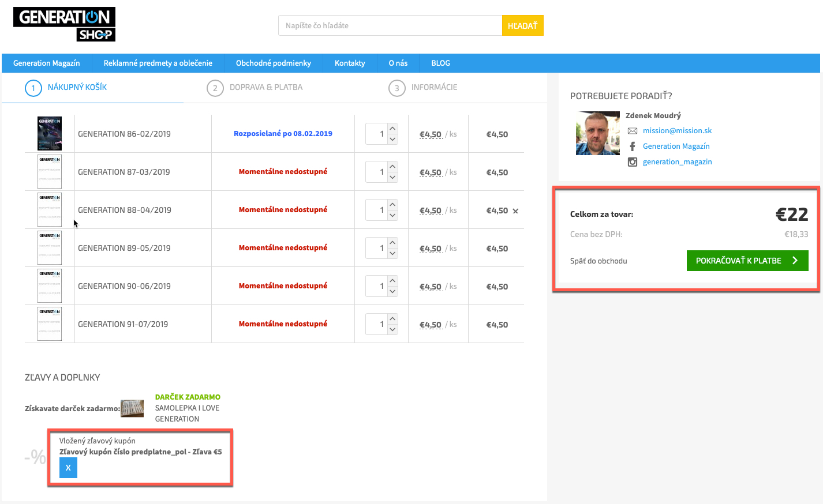This screenshot has height=504, width=823.
Task: Open the GENERATION 86-02/2019 cover thumbnail
Action: [50, 134]
